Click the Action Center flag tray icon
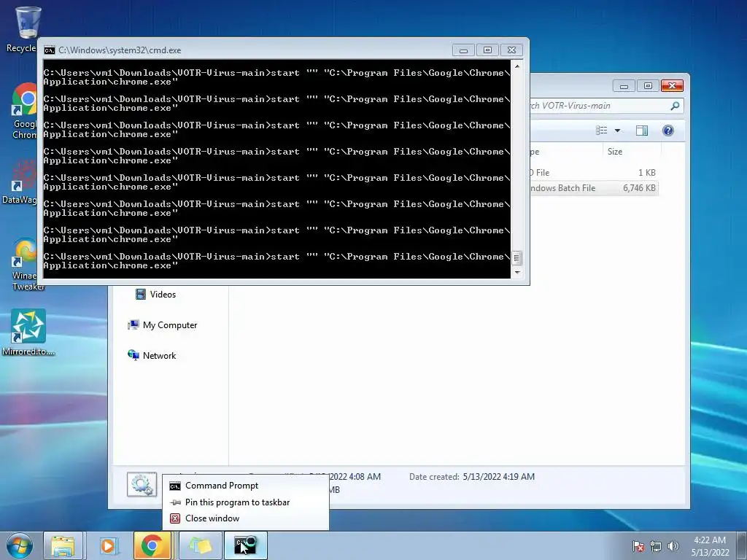 pyautogui.click(x=638, y=546)
